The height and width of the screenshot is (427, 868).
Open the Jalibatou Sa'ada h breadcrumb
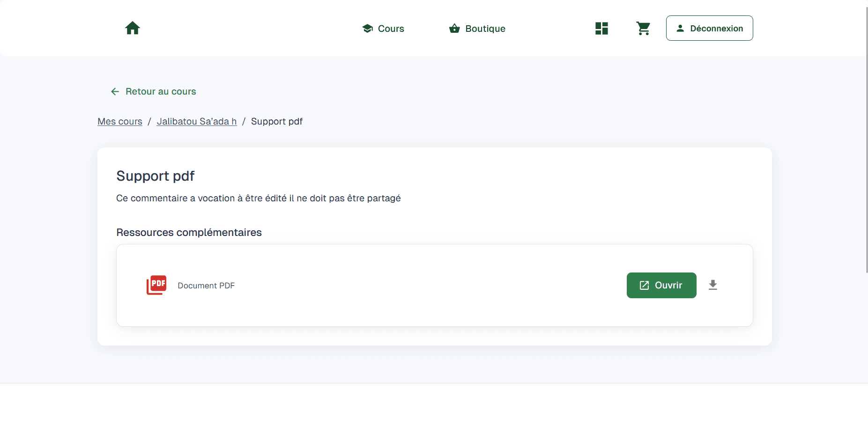pyautogui.click(x=197, y=121)
